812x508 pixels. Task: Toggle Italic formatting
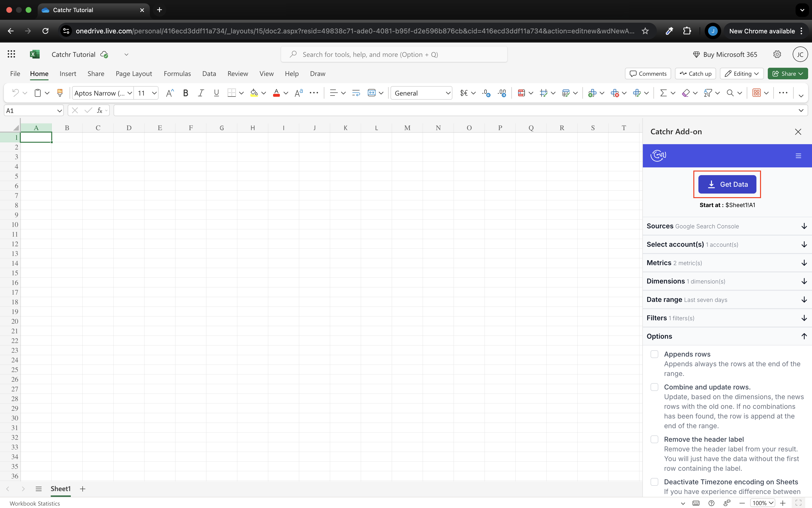pos(201,93)
